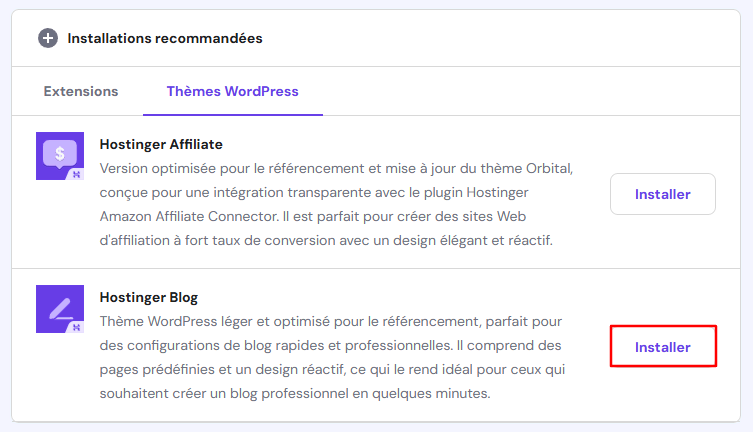Click the purple underline beneath Thèmes WordPress
Screen dimensions: 753x432
pos(232,114)
